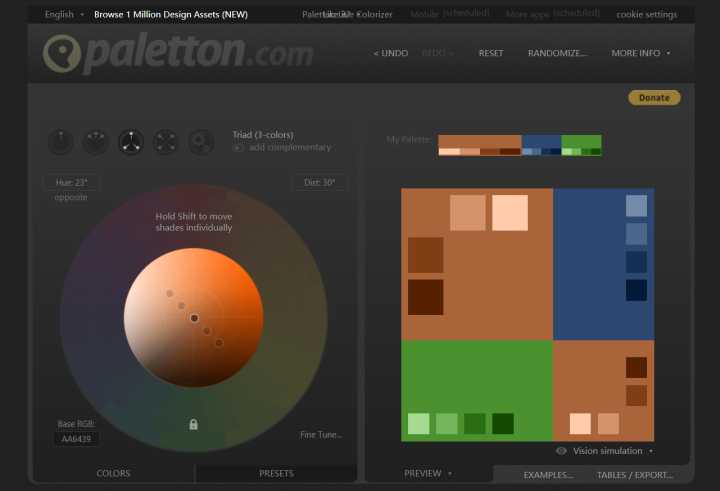The height and width of the screenshot is (491, 720).
Task: Select the lightest peach swatch in large brown panel
Action: [510, 213]
